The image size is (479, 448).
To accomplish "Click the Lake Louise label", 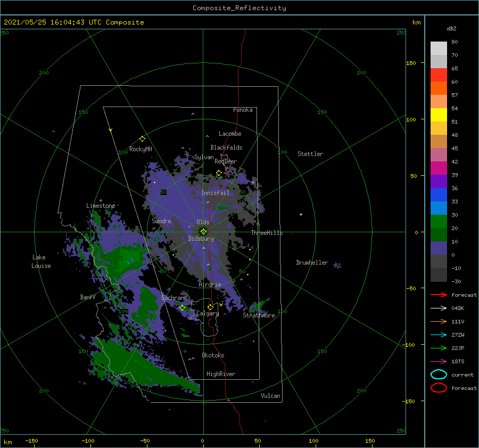I will pyautogui.click(x=41, y=262).
